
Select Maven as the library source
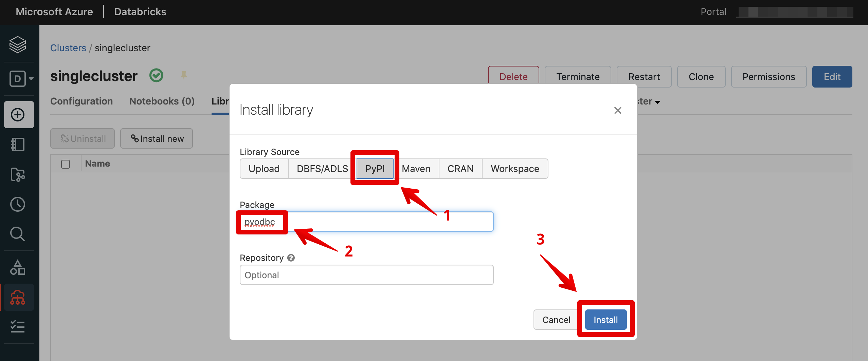pos(416,169)
